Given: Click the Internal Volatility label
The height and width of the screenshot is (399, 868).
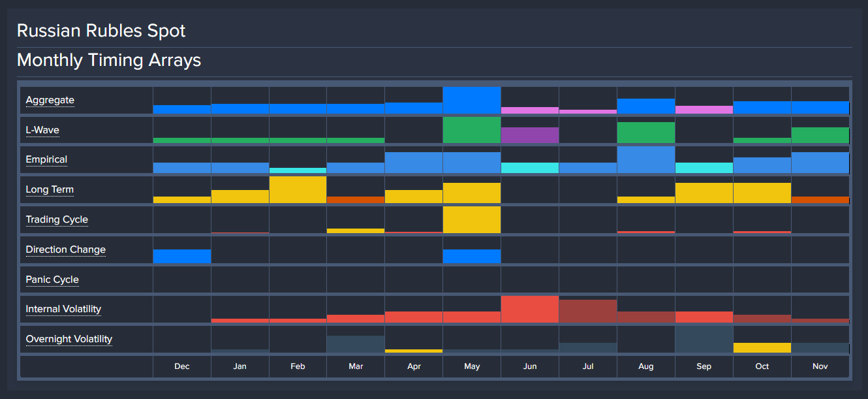Looking at the screenshot, I should pos(63,309).
